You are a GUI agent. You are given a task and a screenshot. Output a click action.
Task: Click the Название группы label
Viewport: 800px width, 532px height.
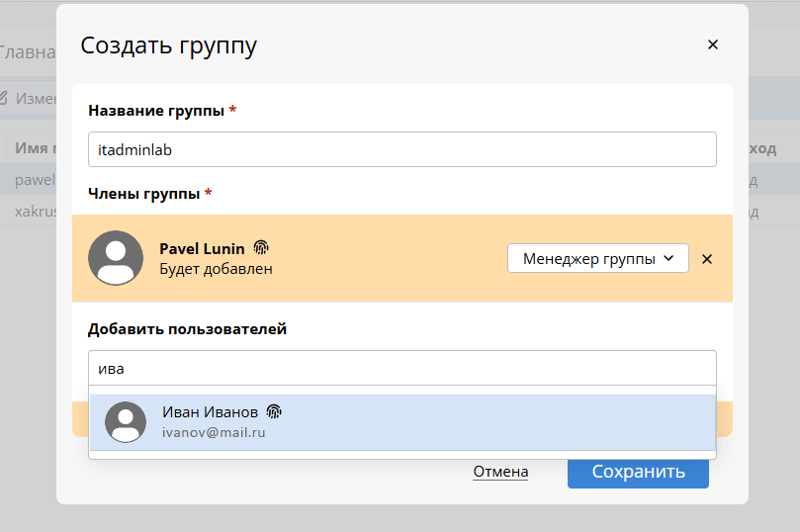coord(156,111)
